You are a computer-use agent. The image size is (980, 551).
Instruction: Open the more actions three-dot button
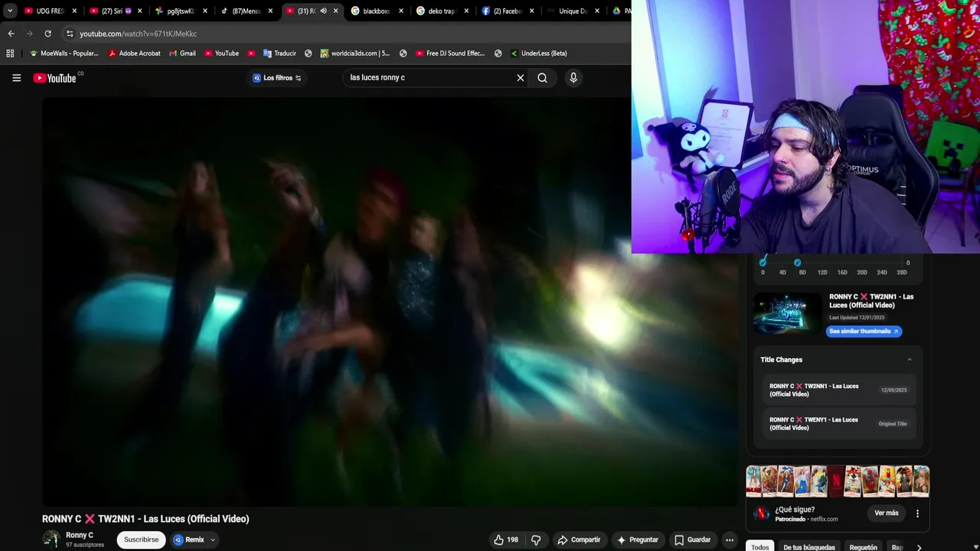click(730, 540)
